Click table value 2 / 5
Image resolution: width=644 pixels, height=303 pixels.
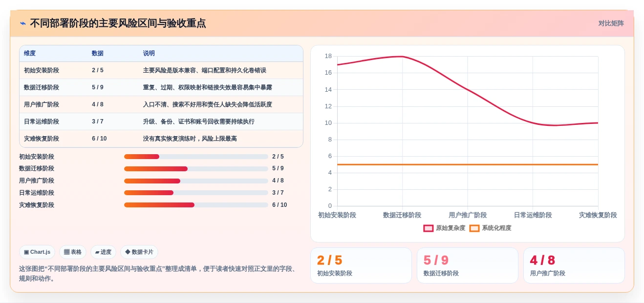point(98,70)
